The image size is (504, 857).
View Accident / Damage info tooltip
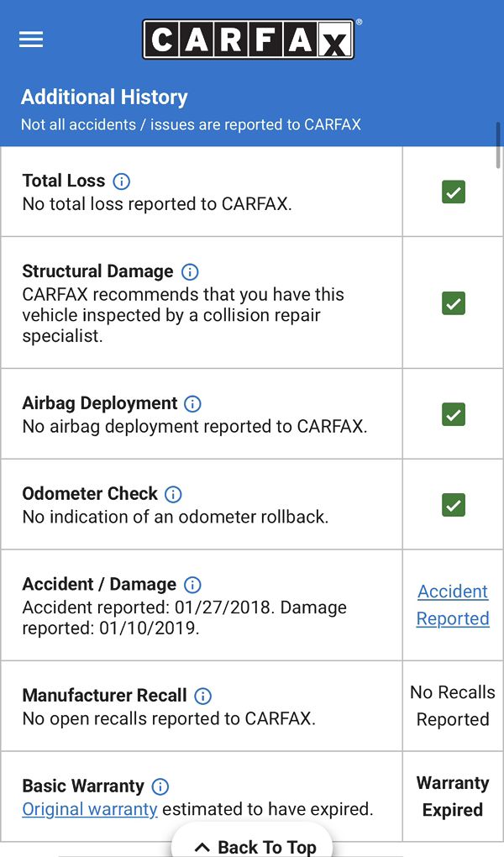[192, 585]
